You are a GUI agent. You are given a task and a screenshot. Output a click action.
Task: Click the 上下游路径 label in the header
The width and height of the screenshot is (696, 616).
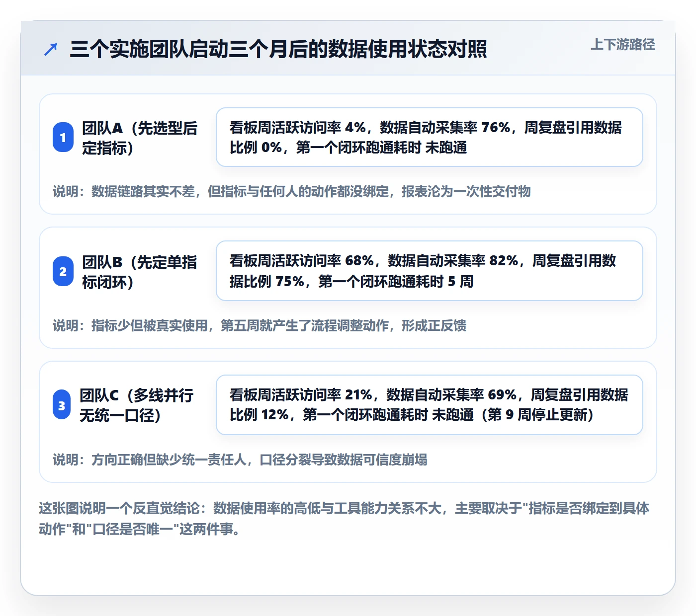pyautogui.click(x=623, y=45)
